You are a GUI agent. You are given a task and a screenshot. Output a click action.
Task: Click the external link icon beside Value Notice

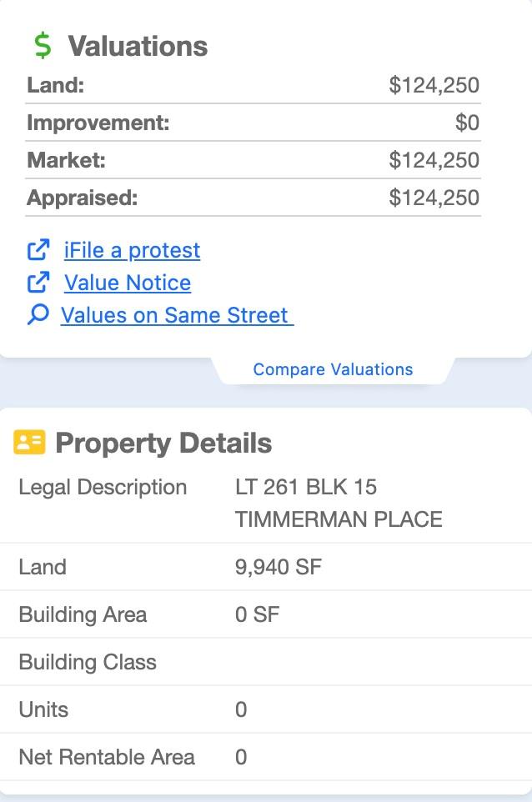(38, 283)
